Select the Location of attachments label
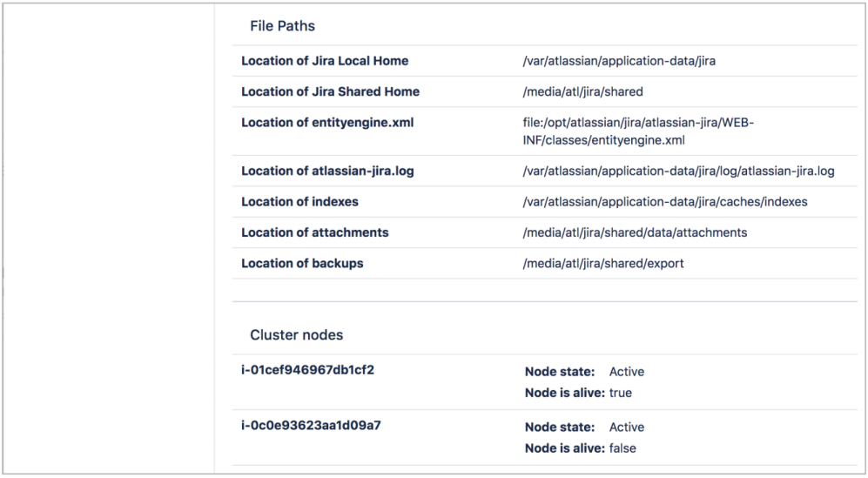This screenshot has height=478, width=868. click(314, 232)
